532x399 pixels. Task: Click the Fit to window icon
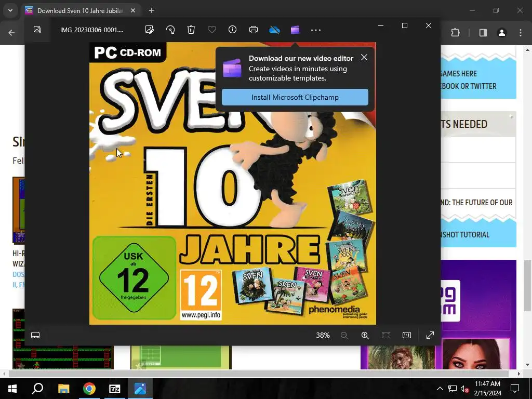click(386, 335)
